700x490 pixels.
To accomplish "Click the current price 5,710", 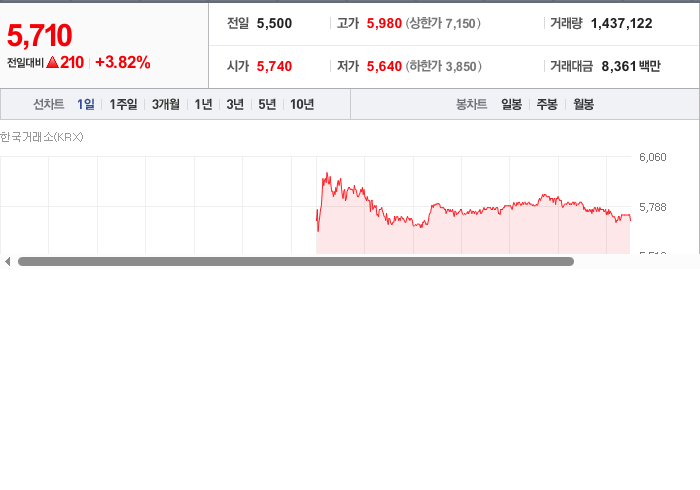I will [x=39, y=35].
